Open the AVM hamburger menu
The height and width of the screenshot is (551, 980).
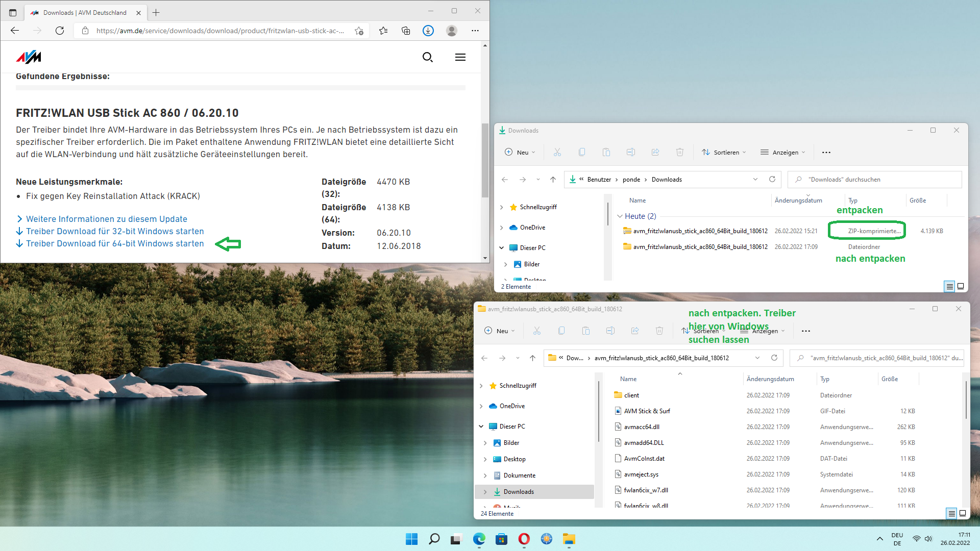pos(460,57)
